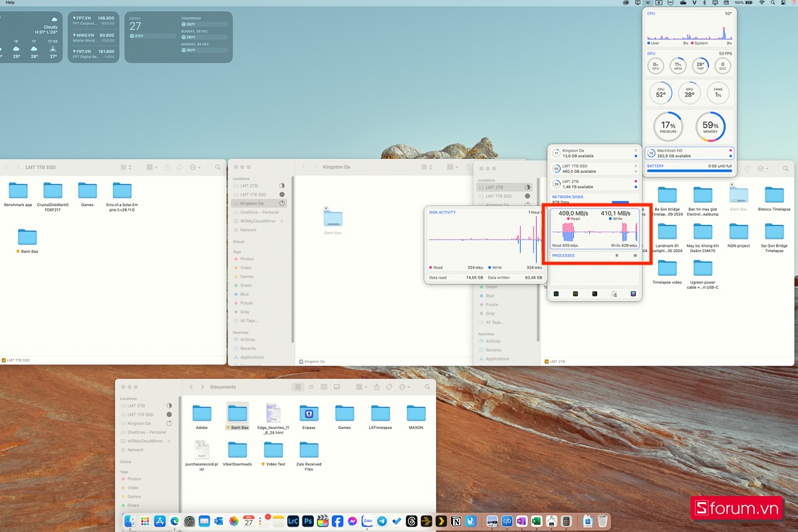Viewport: 798px width, 532px height.
Task: Open the Help menu
Action: click(10, 3)
